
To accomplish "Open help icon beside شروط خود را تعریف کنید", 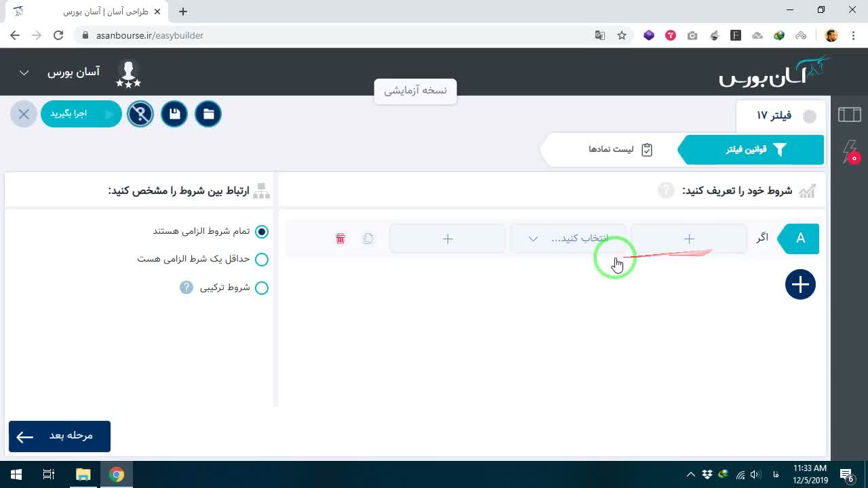I will pos(666,190).
